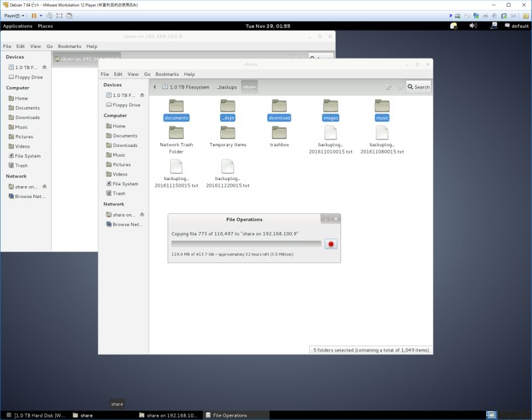
Task: Open Browse Network in back window sidebar
Action: 27,196
